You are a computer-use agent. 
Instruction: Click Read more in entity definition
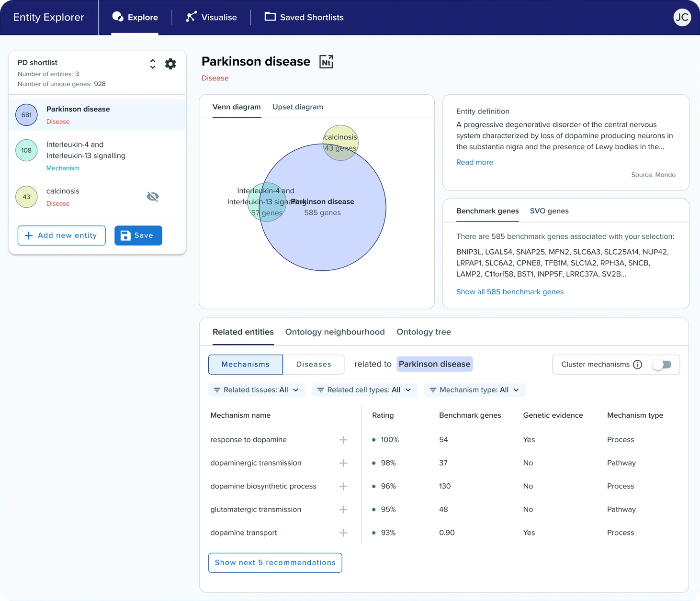[x=474, y=162]
